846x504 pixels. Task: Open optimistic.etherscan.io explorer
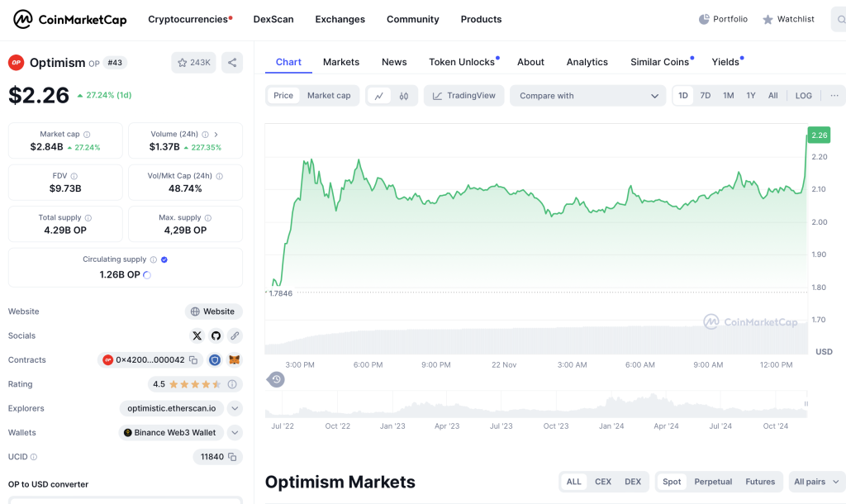[x=172, y=408]
